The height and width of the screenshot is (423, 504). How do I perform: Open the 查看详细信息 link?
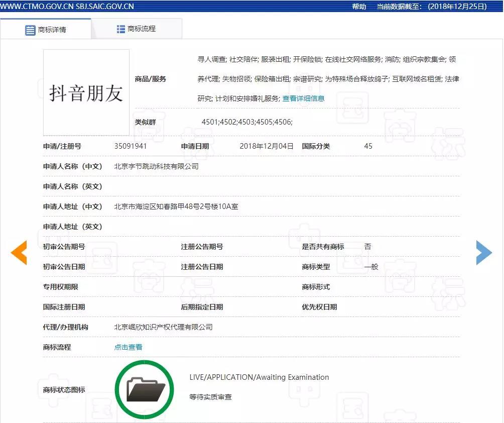coord(303,98)
